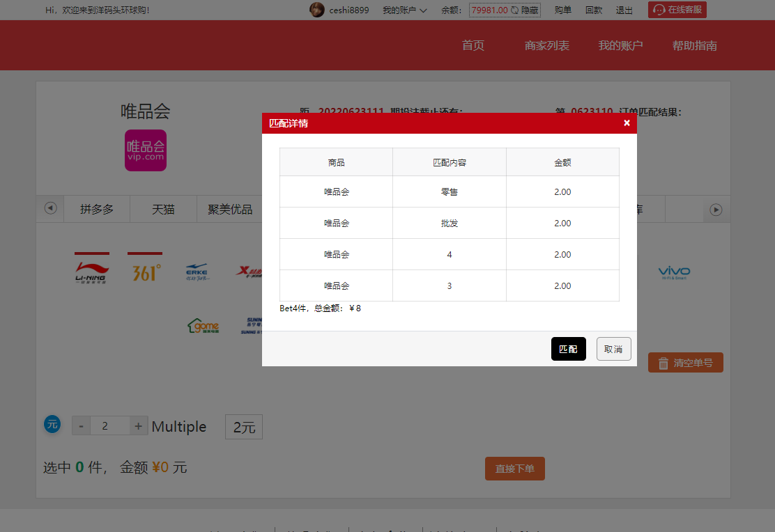Select the Xtep brand logo
This screenshot has width=775, height=532.
[x=249, y=272]
